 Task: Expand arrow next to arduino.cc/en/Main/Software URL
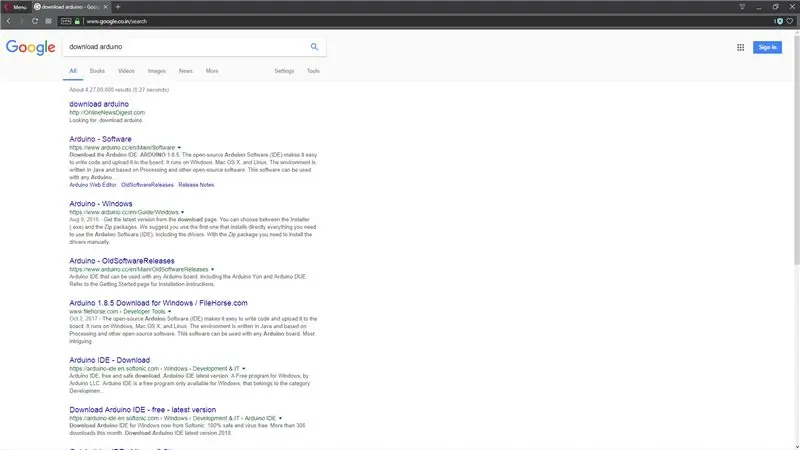pos(179,147)
